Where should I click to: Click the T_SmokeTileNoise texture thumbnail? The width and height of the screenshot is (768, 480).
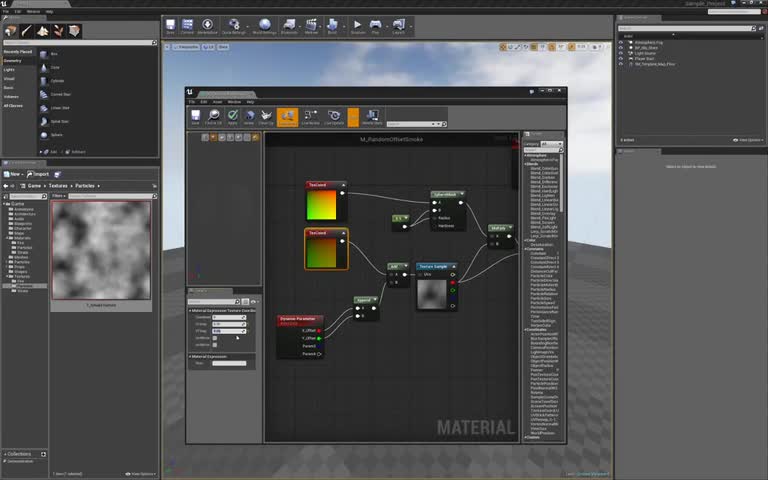pos(101,249)
